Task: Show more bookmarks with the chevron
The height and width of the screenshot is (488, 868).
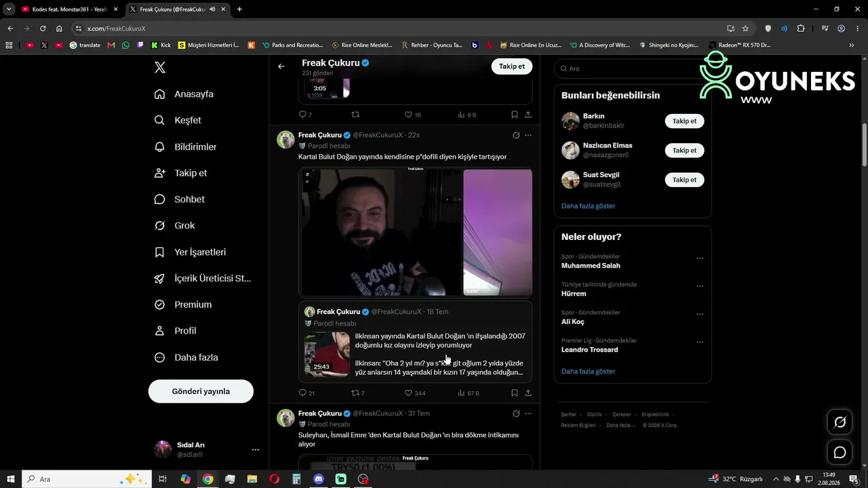Action: coord(852,45)
